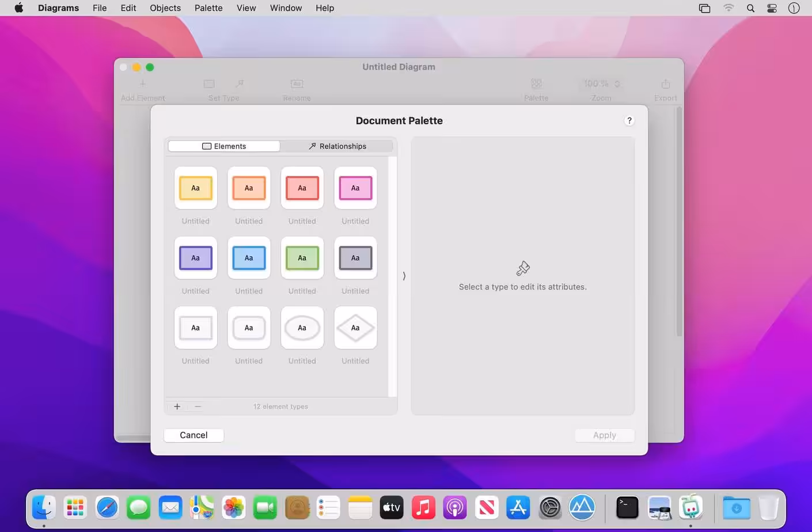
Task: Switch to the Elements tab
Action: [x=224, y=146]
